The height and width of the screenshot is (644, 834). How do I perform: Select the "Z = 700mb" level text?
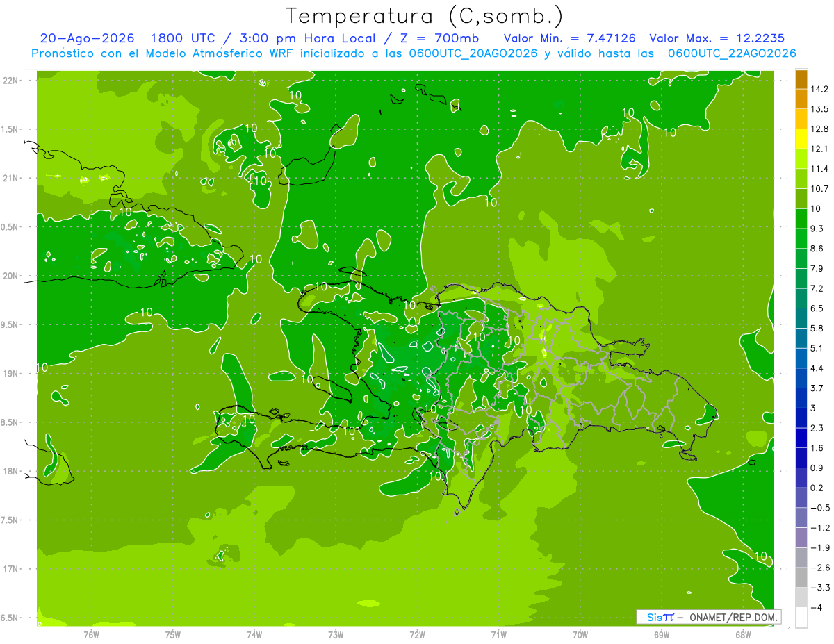436,38
